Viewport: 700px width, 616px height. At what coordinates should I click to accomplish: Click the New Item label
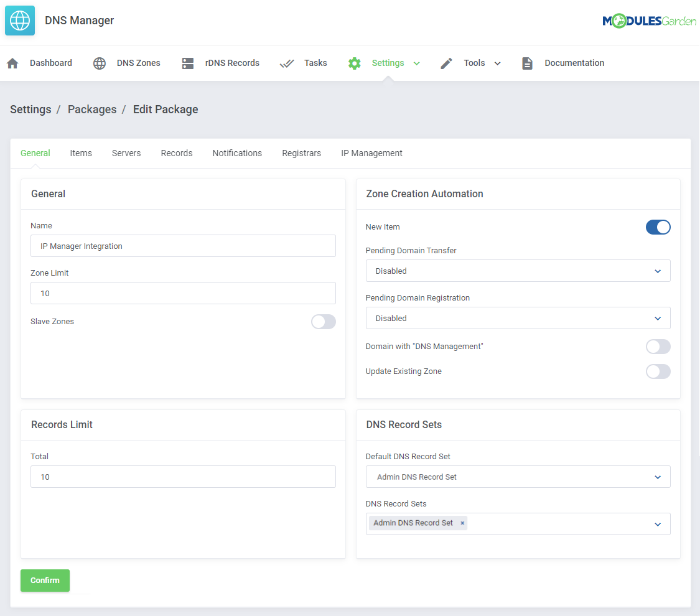(383, 227)
